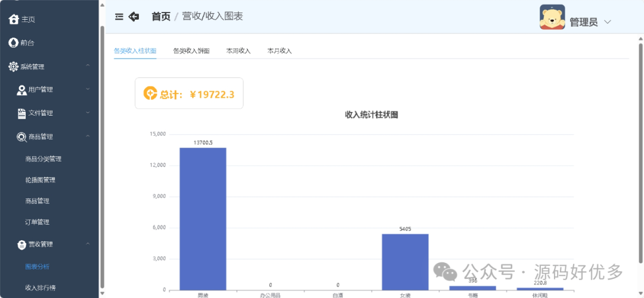Toggle the sidebar with the hamburger icon
The width and height of the screenshot is (644, 298).
click(x=119, y=17)
